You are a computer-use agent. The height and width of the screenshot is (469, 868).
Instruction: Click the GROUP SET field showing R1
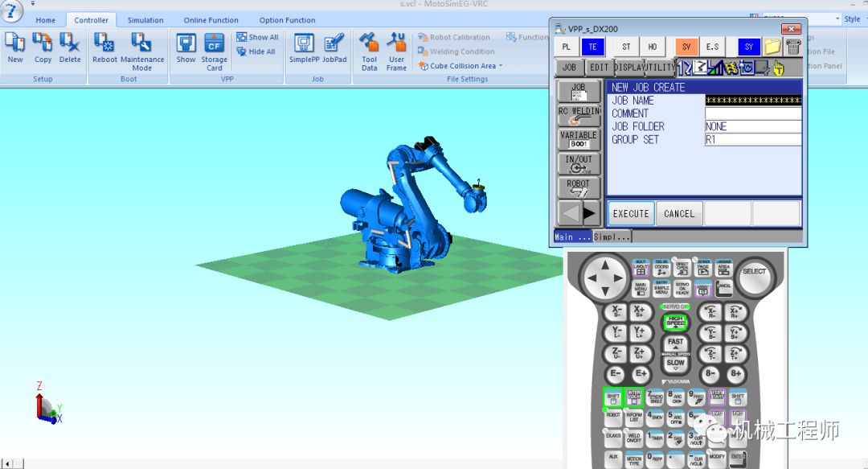[753, 140]
